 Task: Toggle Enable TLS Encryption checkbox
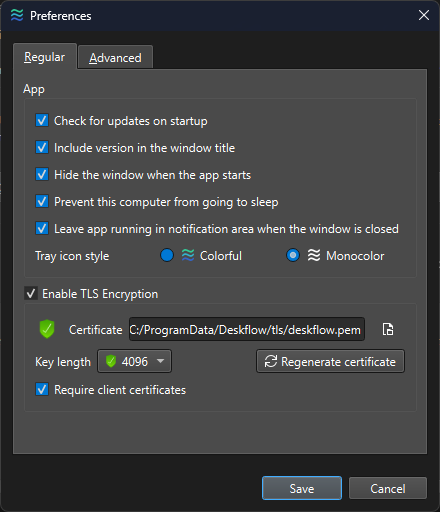click(31, 294)
